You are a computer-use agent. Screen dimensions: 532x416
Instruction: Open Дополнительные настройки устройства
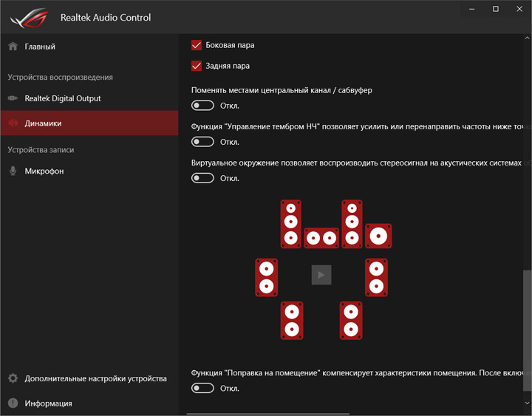[x=95, y=378]
